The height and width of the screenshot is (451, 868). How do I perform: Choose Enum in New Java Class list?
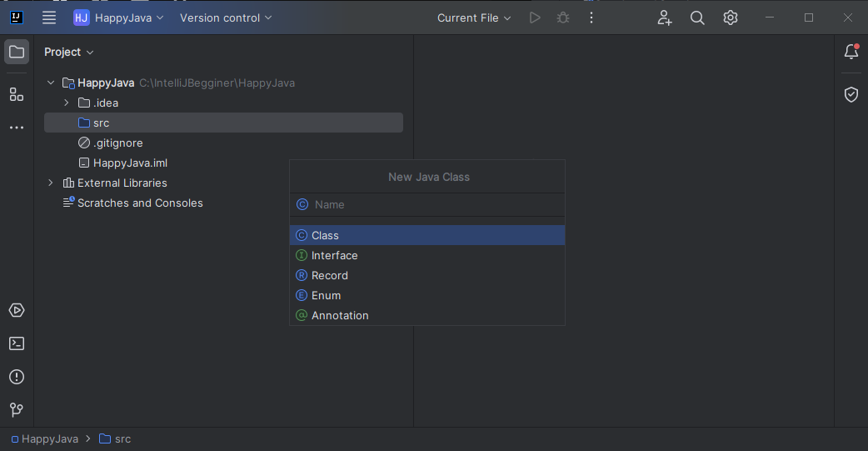427,295
